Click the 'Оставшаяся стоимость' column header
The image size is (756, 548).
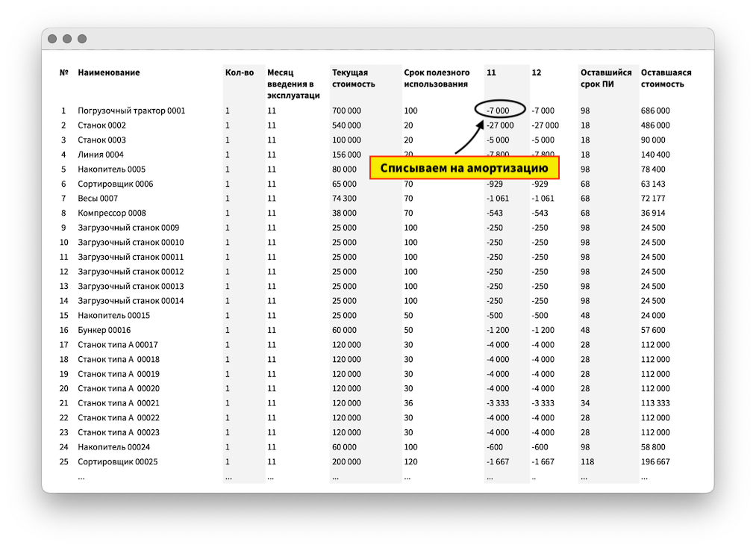[x=666, y=78]
